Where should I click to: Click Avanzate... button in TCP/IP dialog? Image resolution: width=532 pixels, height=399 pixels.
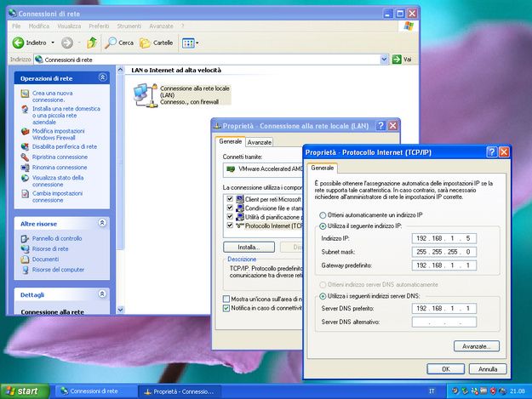(x=477, y=346)
